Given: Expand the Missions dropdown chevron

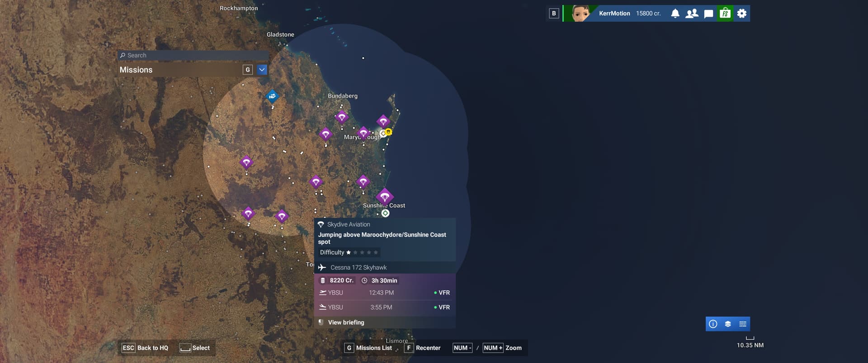Looking at the screenshot, I should pyautogui.click(x=262, y=70).
